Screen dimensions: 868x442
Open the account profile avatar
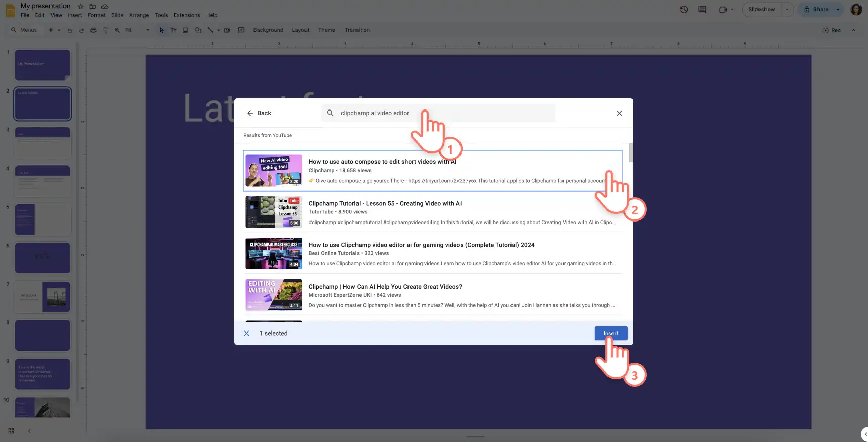click(856, 9)
